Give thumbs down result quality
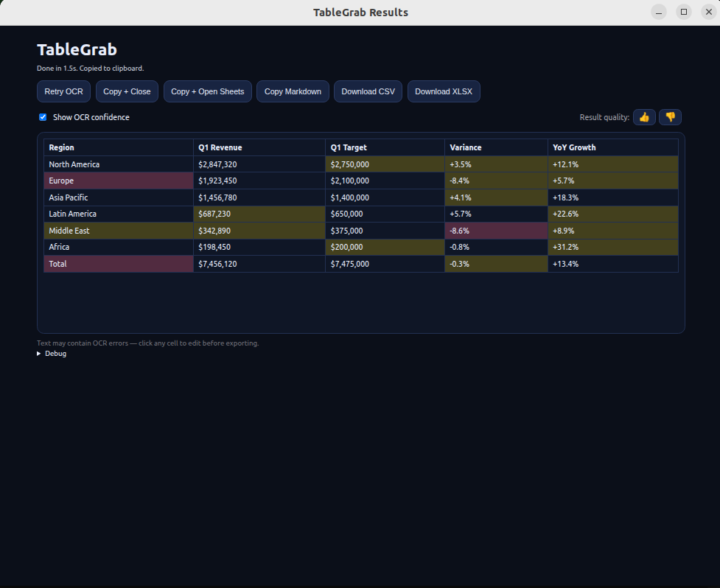 [670, 117]
